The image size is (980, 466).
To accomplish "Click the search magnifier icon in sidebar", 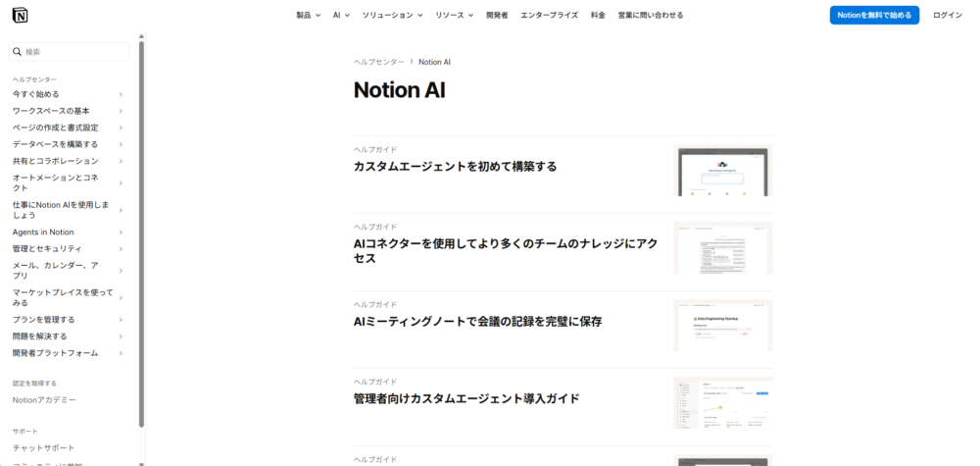I will tap(18, 52).
